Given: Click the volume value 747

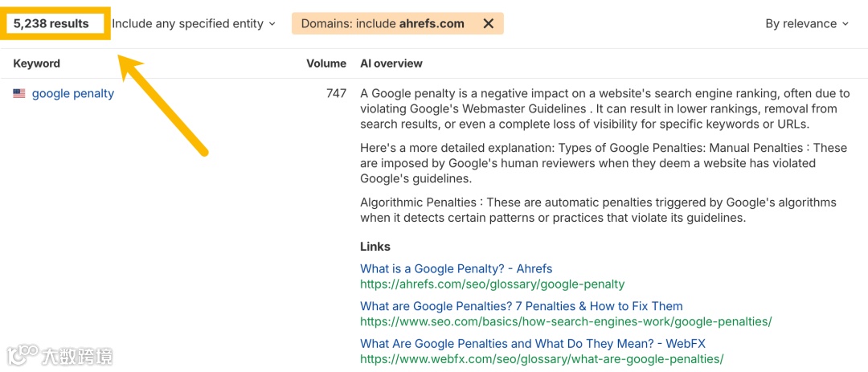Looking at the screenshot, I should pos(336,94).
